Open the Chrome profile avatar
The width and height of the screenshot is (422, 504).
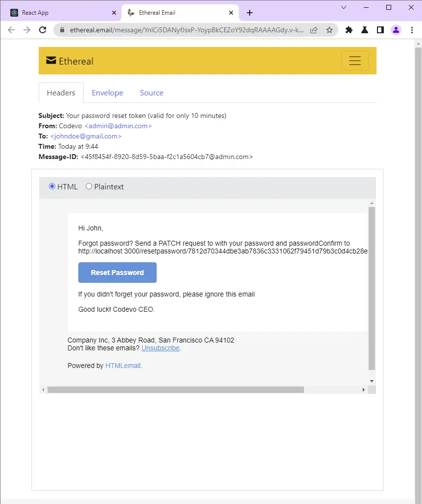(x=396, y=30)
